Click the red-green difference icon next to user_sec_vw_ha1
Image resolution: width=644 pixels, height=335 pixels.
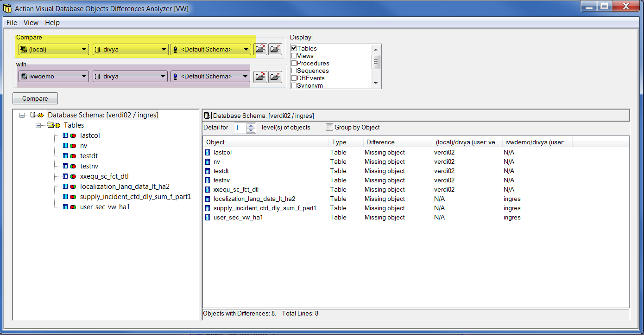[x=73, y=207]
